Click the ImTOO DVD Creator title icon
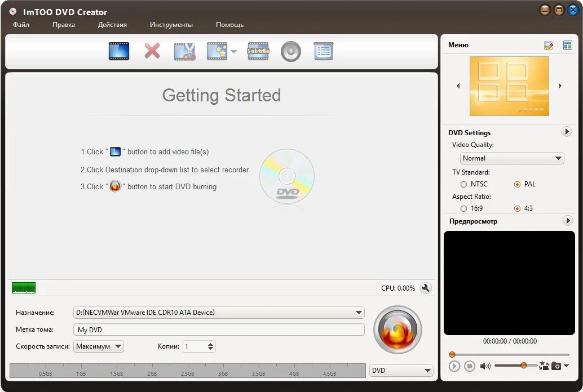The width and height of the screenshot is (583, 392). click(x=13, y=11)
